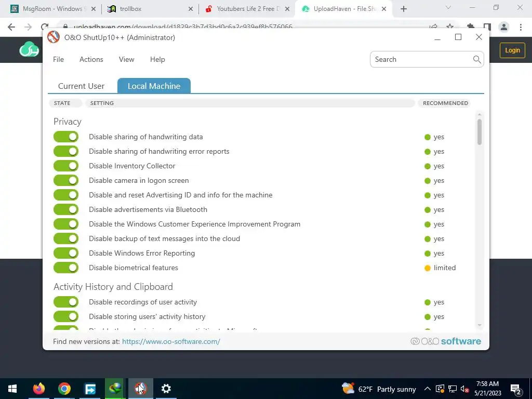Screen dimensions: 532x399
Task: Toggle Disable sharing of handwriting error reports
Action: [x=66, y=151]
